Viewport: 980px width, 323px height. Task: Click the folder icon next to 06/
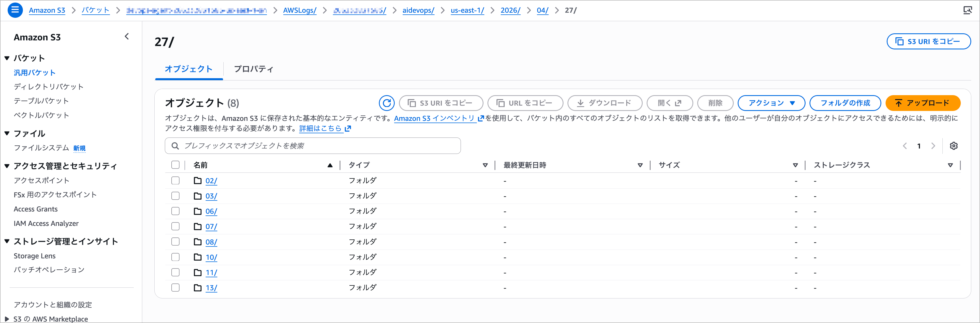pos(197,211)
